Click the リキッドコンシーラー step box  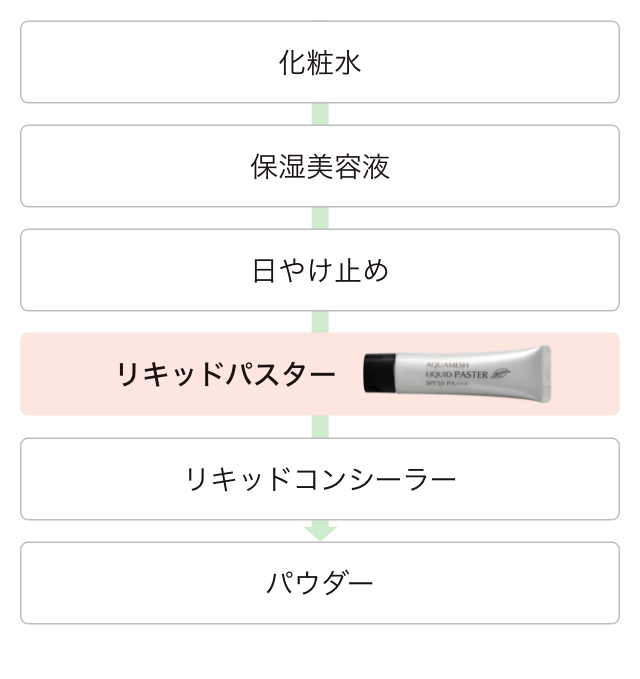click(x=320, y=479)
